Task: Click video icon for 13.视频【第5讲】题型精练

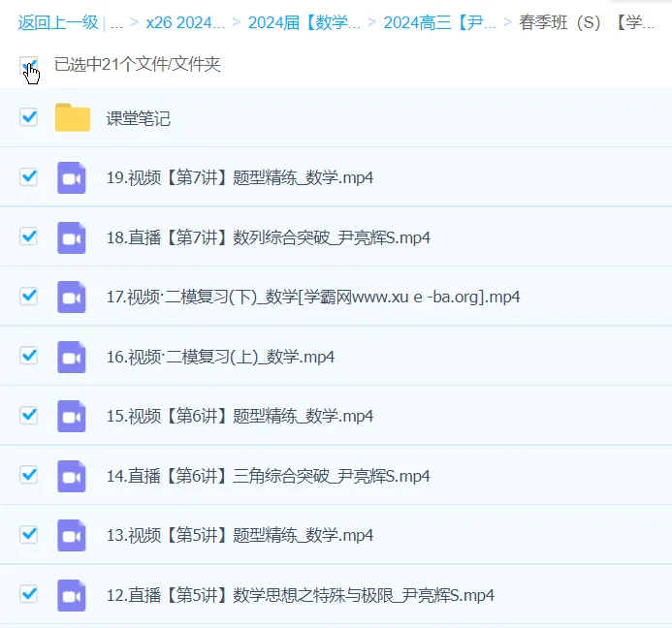Action: point(72,535)
